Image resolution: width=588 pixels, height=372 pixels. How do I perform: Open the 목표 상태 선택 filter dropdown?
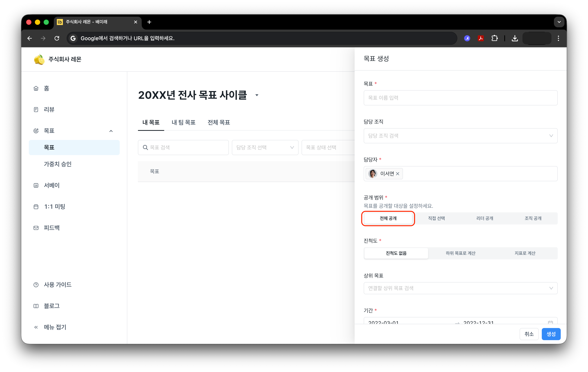328,147
